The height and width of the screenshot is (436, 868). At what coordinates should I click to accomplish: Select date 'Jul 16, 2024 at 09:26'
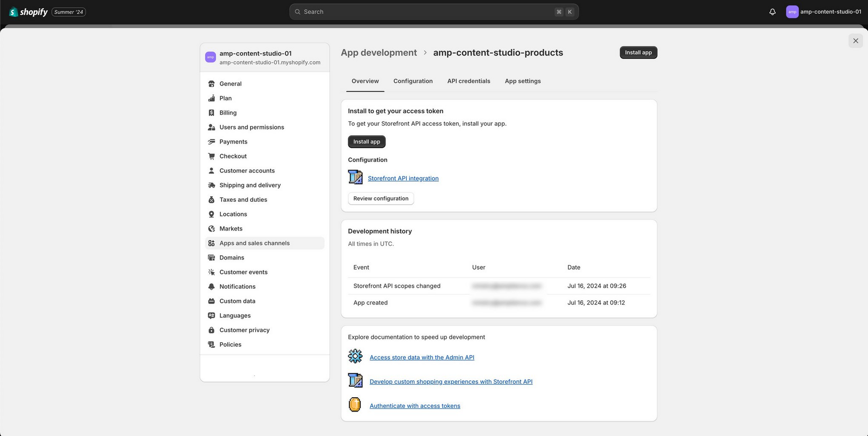(597, 286)
